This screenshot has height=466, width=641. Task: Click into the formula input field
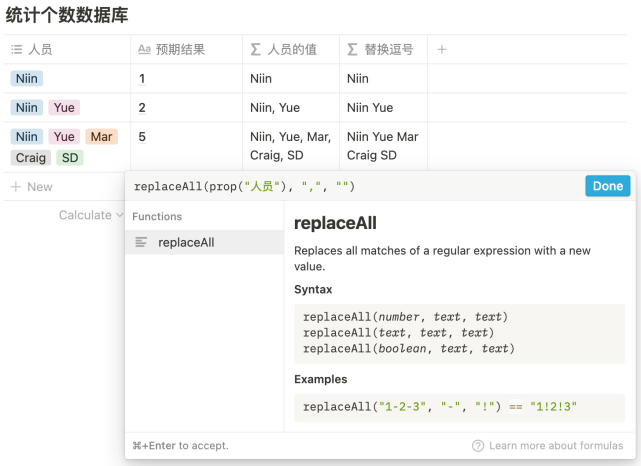pos(350,186)
